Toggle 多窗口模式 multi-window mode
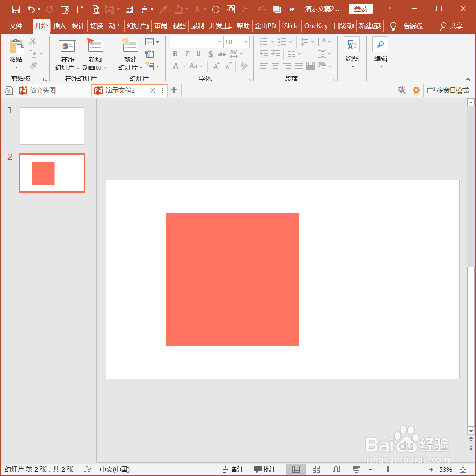 pyautogui.click(x=448, y=90)
